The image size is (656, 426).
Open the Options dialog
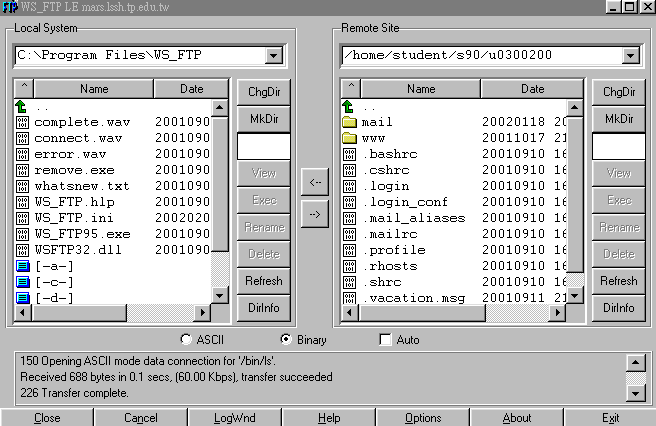[423, 418]
